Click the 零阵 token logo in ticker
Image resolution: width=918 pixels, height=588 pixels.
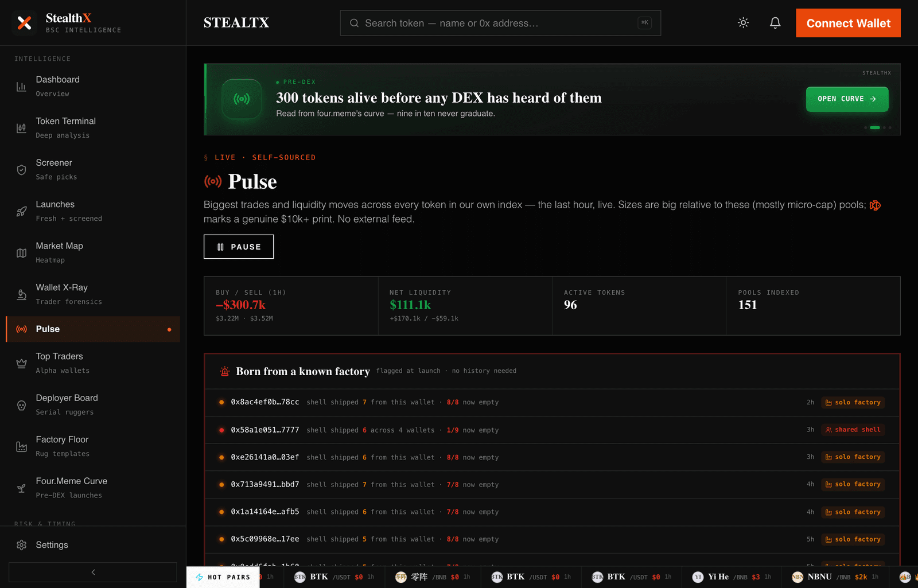coord(401,577)
